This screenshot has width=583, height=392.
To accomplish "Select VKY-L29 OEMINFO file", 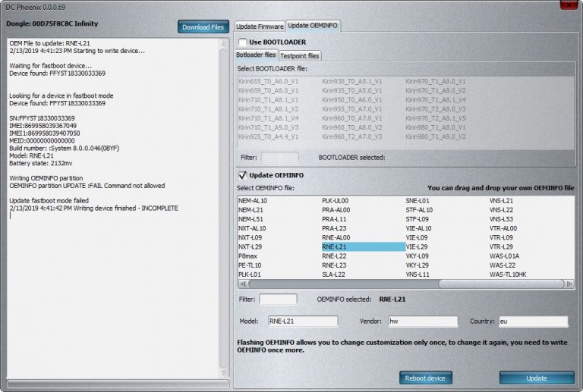I will coord(417,265).
